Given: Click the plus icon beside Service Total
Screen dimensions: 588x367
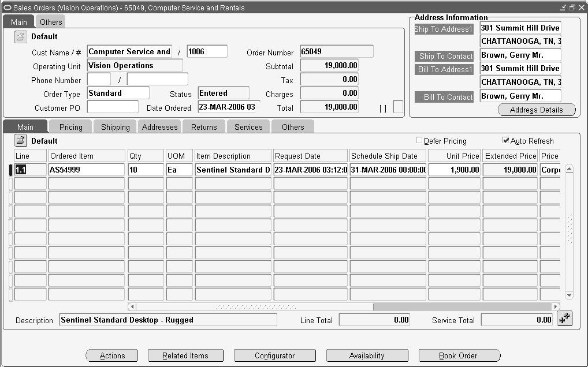Looking at the screenshot, I should 564,319.
